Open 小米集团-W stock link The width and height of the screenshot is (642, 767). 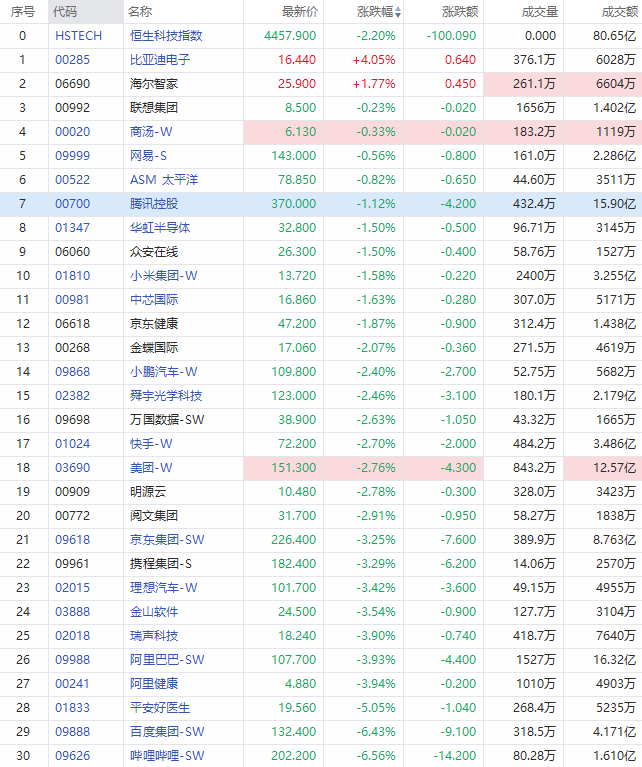tap(163, 275)
